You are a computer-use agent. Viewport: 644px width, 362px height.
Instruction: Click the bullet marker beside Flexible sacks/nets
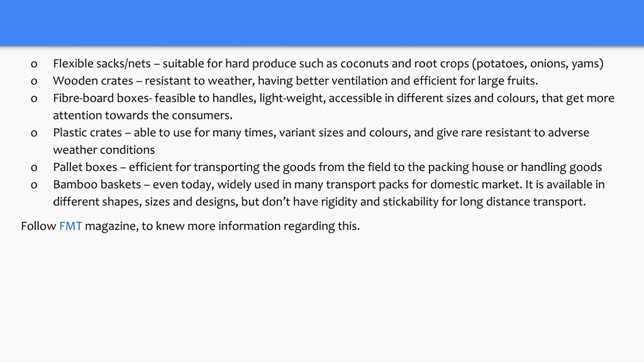34,64
